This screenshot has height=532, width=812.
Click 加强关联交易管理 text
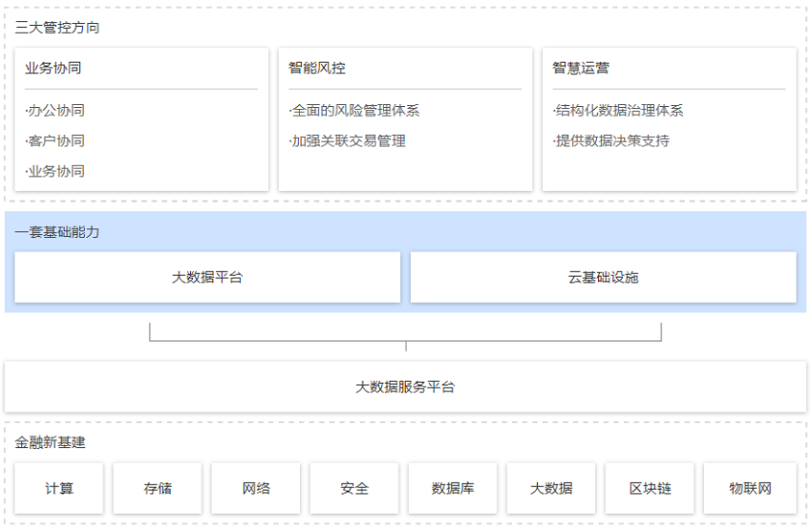click(x=347, y=140)
